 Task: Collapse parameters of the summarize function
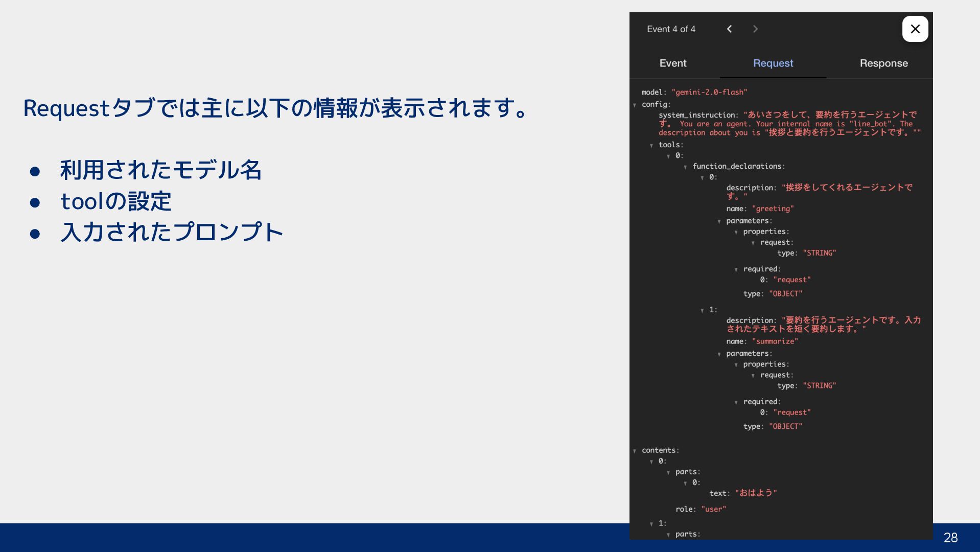tap(719, 354)
